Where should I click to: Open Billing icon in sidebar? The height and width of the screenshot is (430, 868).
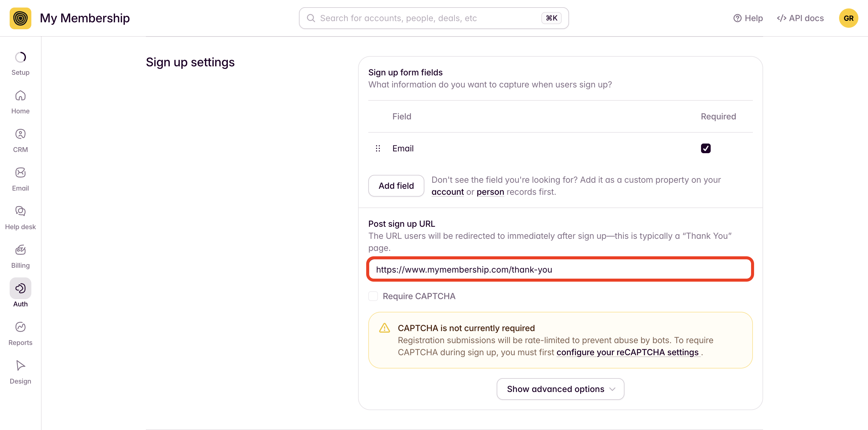point(20,250)
